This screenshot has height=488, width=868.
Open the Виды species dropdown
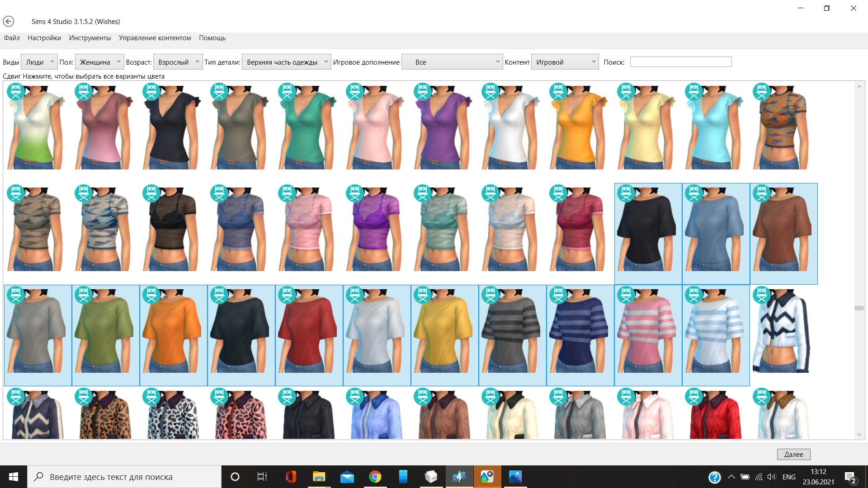[x=39, y=62]
